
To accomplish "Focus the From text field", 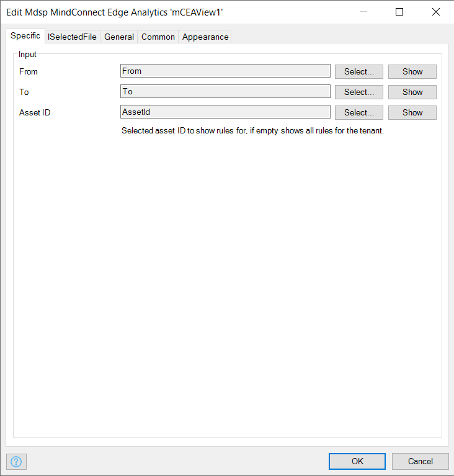I will click(225, 71).
